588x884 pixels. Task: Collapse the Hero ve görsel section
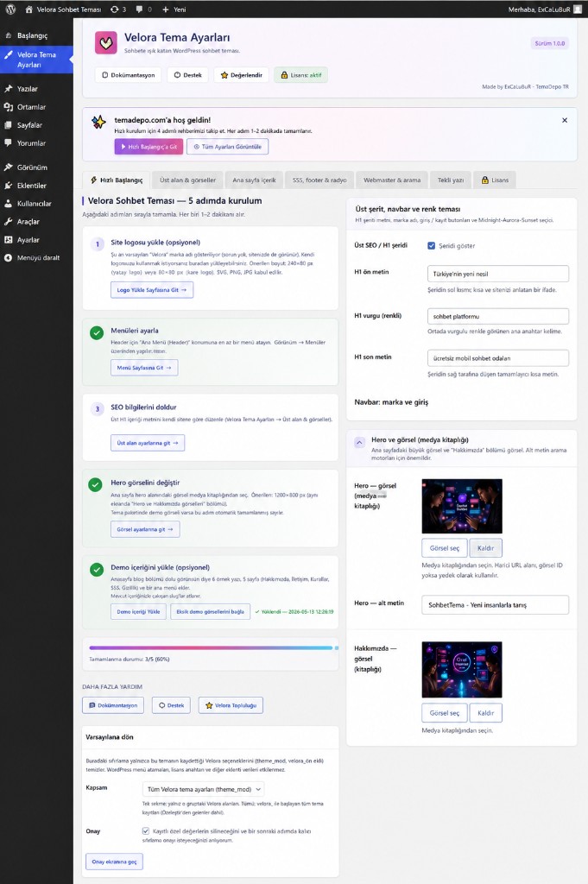360,443
